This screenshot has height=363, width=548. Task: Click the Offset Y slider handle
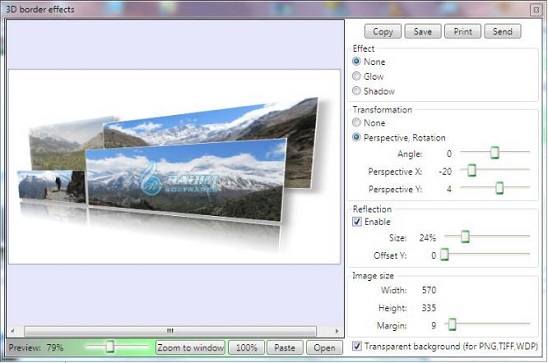point(444,254)
